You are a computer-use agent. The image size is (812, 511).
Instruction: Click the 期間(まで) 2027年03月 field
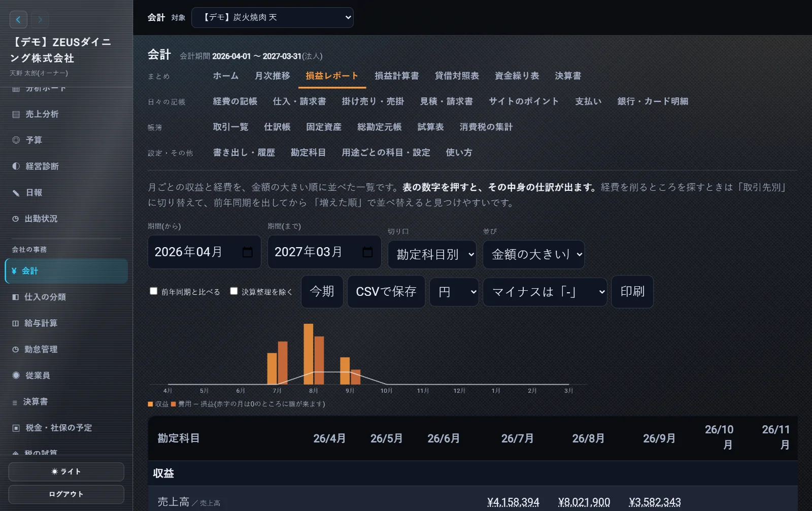click(324, 252)
